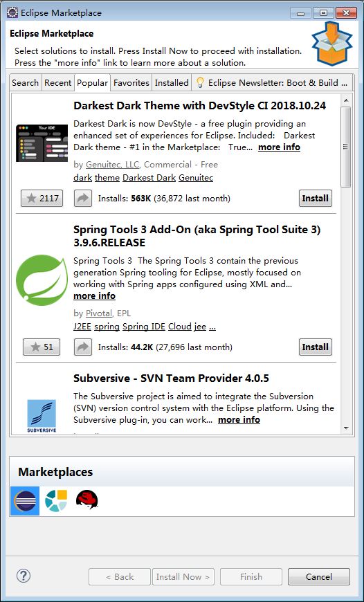Screen dimensions: 364x602
Task: Open Eclipse Newsletter Boot & Build tab
Action: pyautogui.click(x=272, y=82)
